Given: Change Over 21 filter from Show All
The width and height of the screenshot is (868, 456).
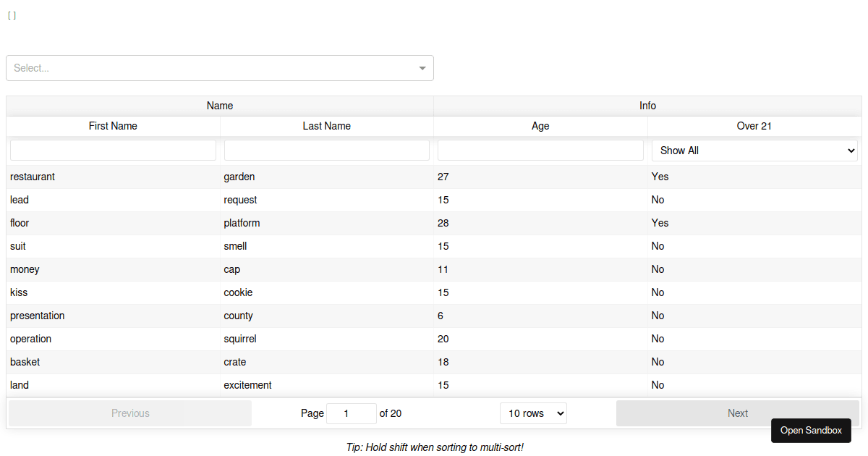Looking at the screenshot, I should coord(754,150).
